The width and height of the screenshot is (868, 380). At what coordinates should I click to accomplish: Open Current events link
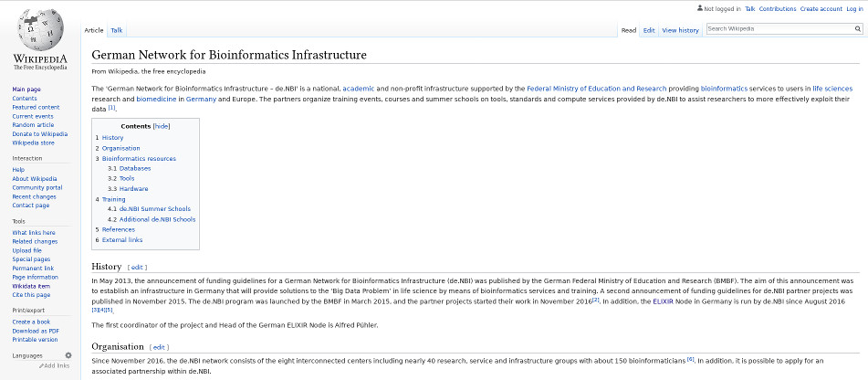click(33, 116)
